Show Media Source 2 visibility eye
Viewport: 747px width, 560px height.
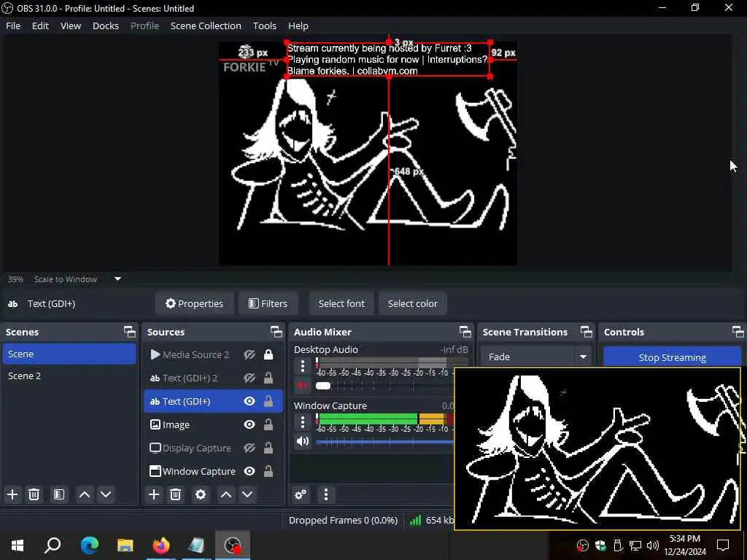[249, 354]
